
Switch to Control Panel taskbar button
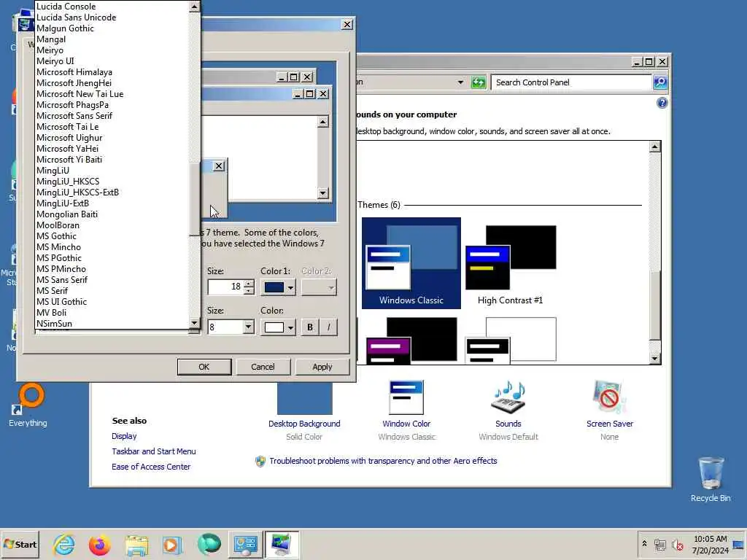coord(245,544)
